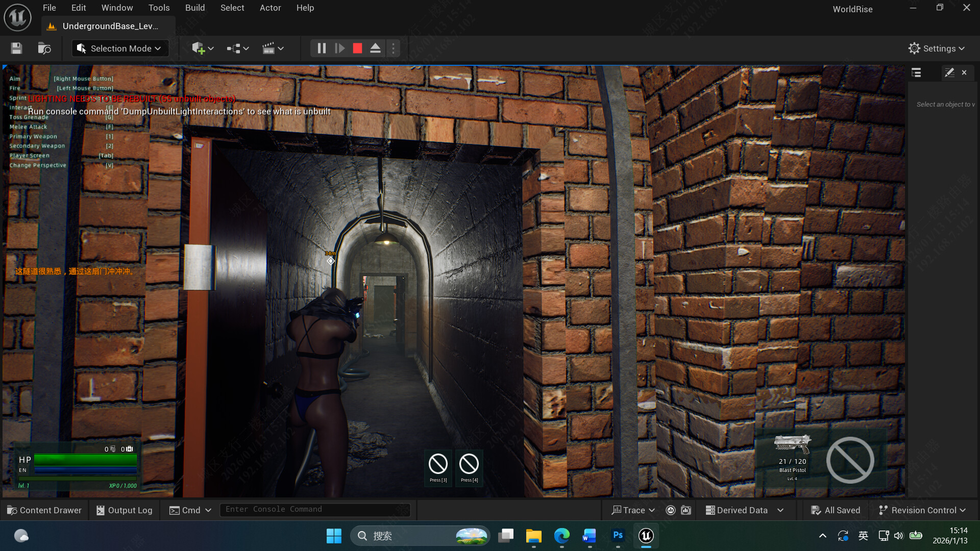The image size is (980, 551).
Task: Expand the Selection Mode dropdown
Action: 120,48
